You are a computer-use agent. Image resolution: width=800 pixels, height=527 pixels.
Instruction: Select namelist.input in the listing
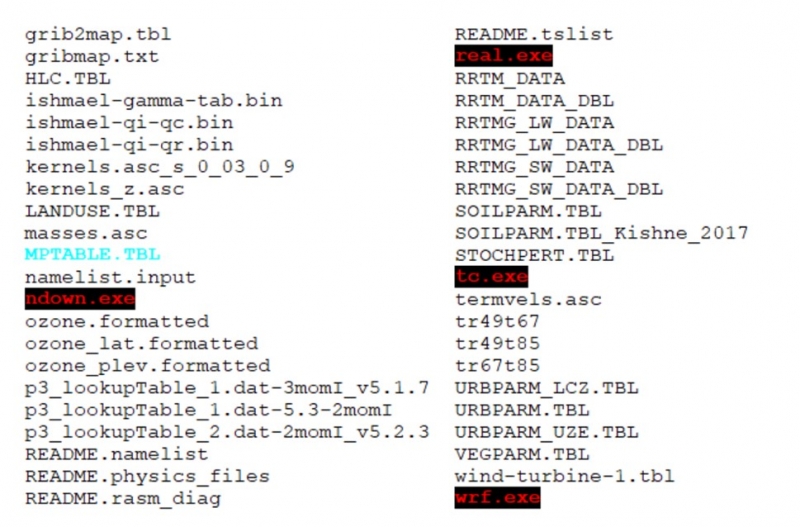point(110,277)
